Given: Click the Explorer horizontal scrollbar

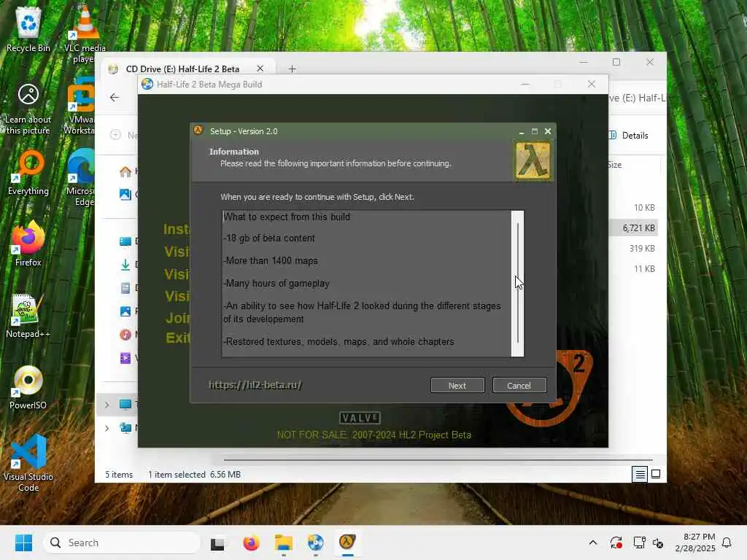Looking at the screenshot, I should point(438,460).
